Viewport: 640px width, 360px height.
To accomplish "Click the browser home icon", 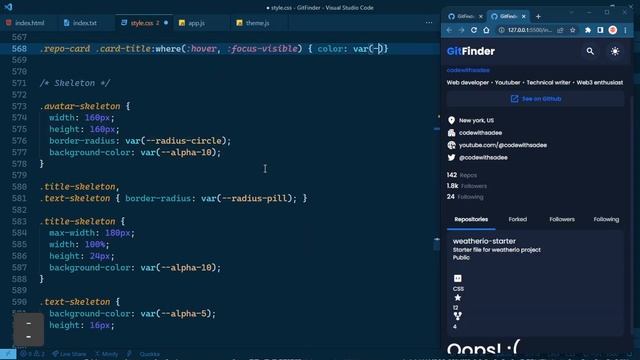I will [x=486, y=30].
